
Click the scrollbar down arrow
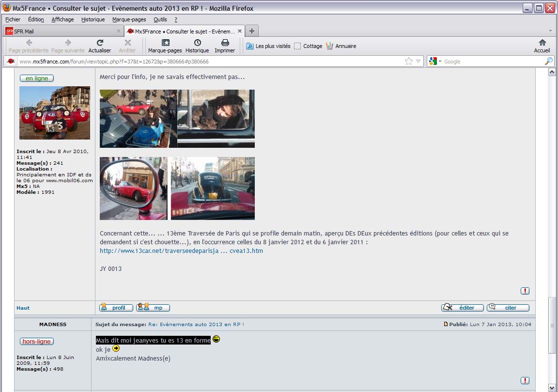coord(552,388)
